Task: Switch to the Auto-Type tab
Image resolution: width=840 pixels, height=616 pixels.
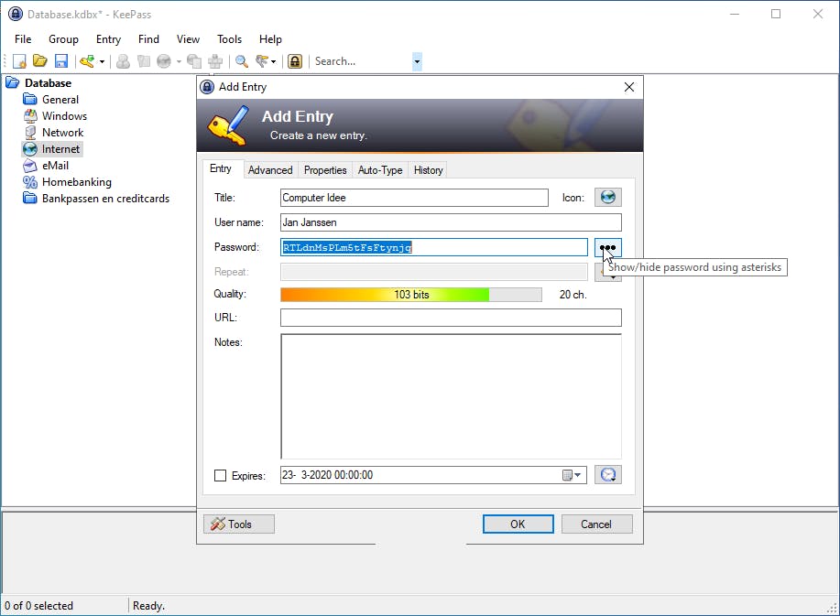Action: [x=380, y=170]
